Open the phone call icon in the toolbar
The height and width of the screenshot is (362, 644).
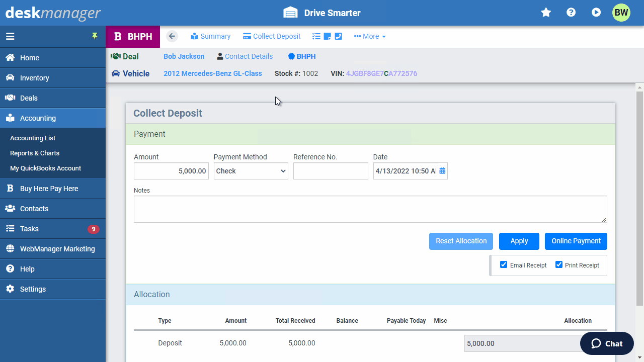coord(338,36)
